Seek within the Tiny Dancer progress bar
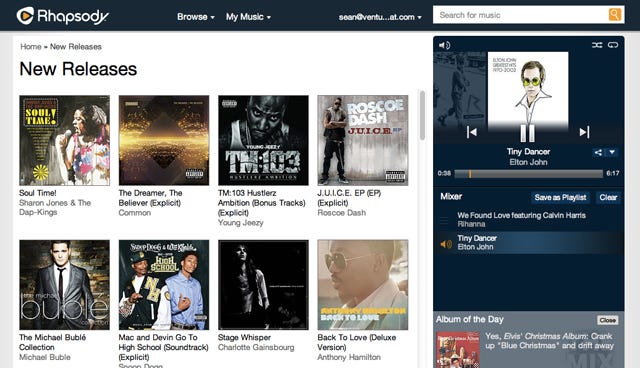640x368 pixels. click(x=529, y=174)
